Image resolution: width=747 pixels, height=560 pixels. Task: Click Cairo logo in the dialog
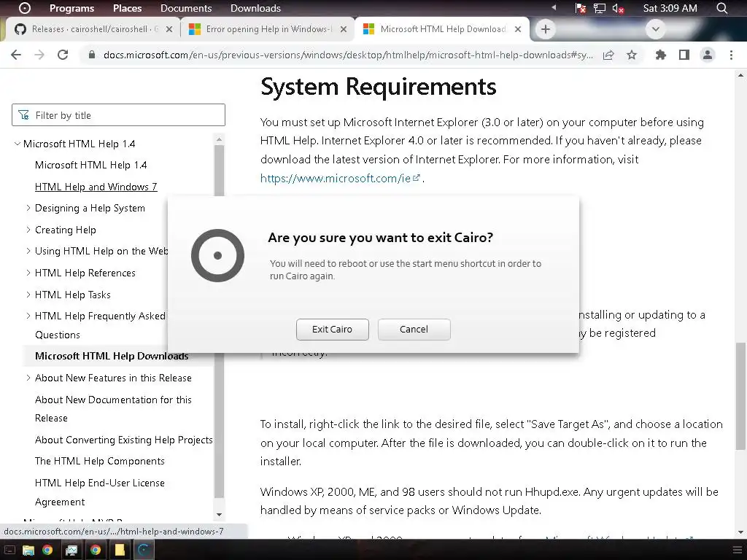pyautogui.click(x=217, y=256)
